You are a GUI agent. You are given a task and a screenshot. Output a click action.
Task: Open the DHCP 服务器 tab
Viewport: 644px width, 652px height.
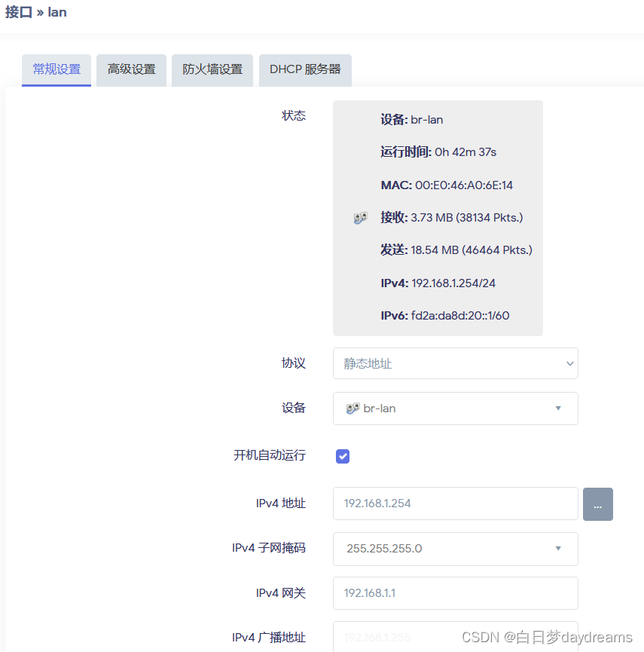pos(305,69)
